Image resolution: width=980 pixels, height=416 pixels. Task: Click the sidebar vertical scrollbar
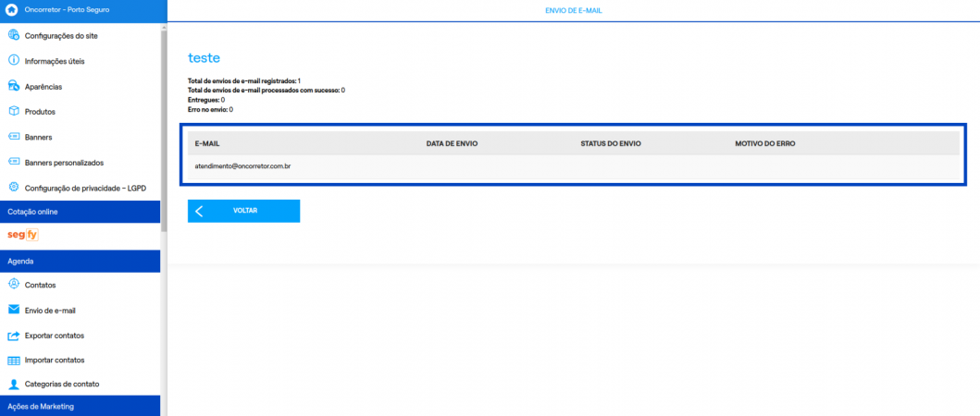164,125
